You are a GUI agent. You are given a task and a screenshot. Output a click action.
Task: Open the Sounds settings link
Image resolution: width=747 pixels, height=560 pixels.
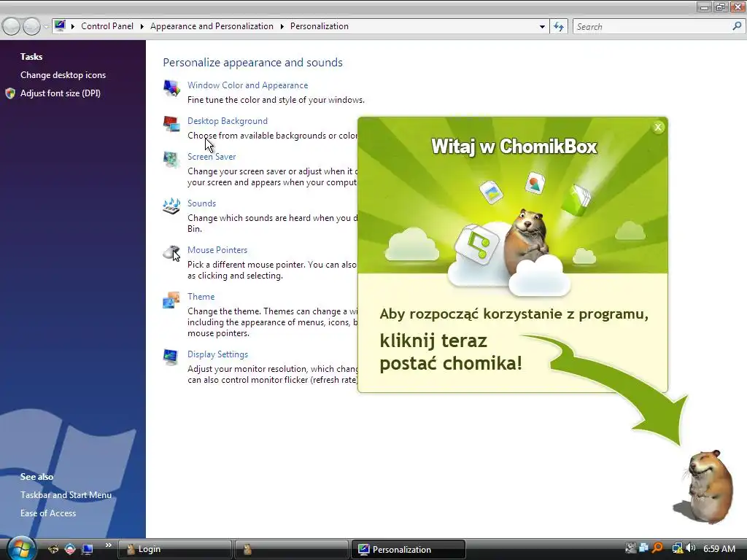201,203
